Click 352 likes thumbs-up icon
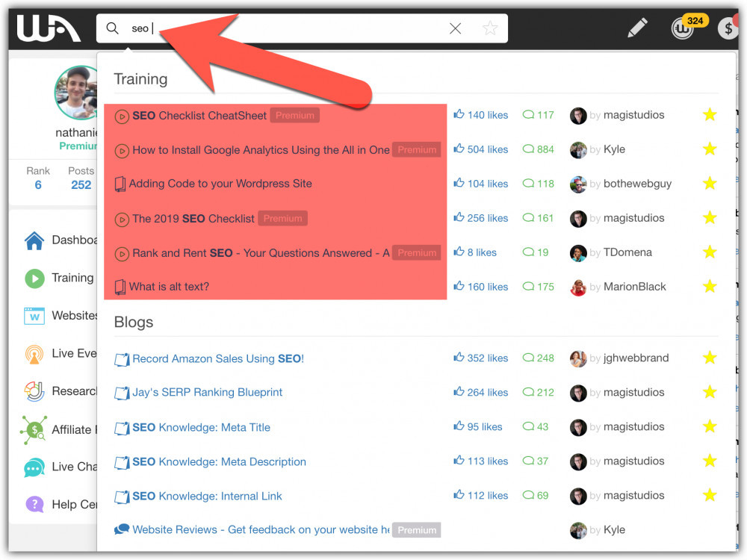This screenshot has height=560, width=747. click(459, 357)
